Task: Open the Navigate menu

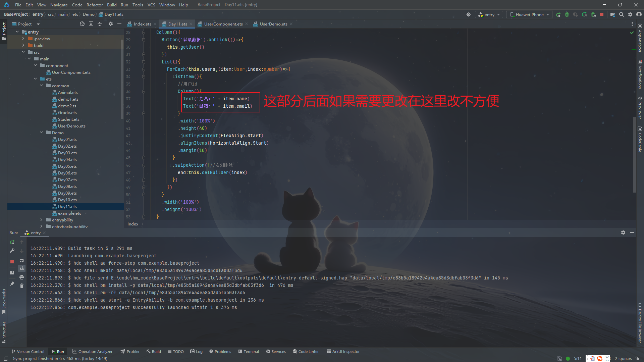Action: pos(59,5)
